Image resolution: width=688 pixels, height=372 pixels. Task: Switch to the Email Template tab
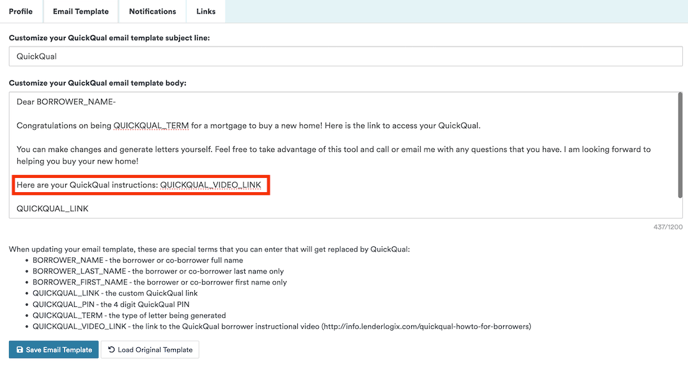coord(81,11)
